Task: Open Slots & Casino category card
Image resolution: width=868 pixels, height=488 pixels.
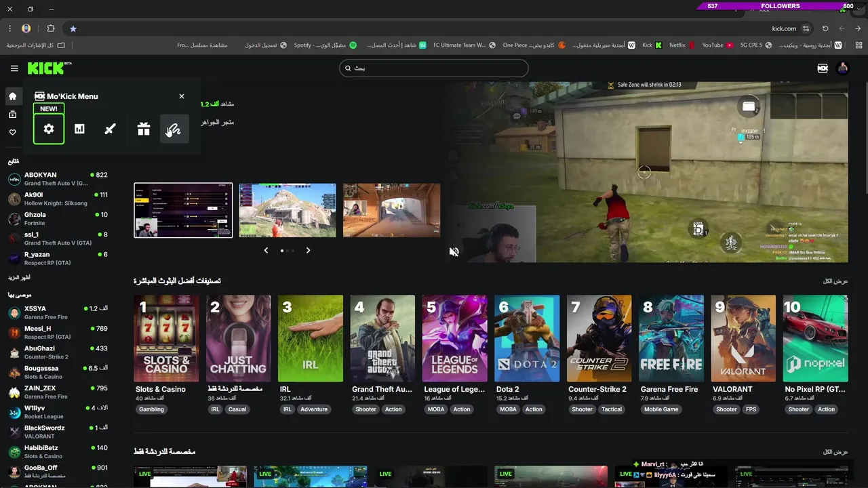Action: pyautogui.click(x=166, y=339)
